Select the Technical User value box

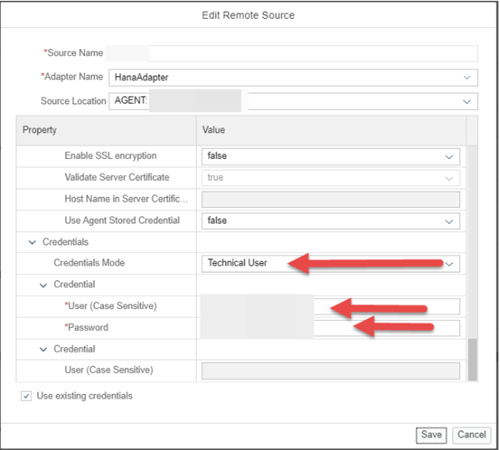(x=331, y=264)
